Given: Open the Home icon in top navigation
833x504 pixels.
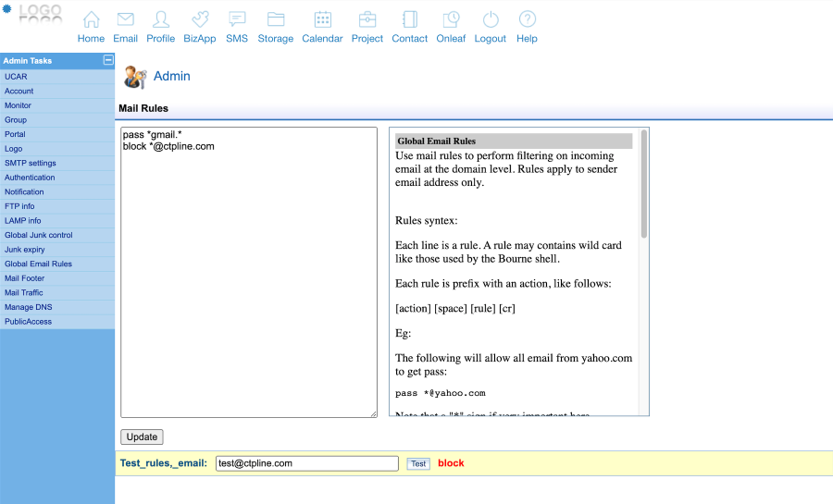Looking at the screenshot, I should click(x=91, y=19).
